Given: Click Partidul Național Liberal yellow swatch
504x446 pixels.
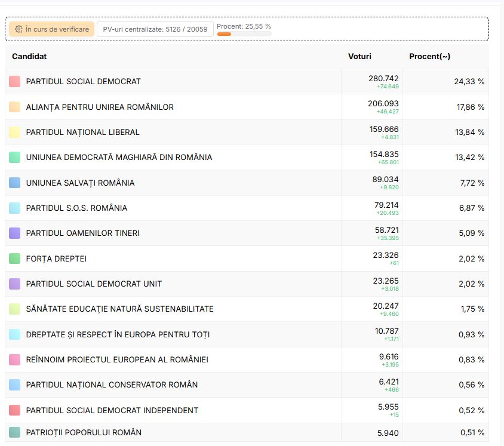Looking at the screenshot, I should point(15,132).
